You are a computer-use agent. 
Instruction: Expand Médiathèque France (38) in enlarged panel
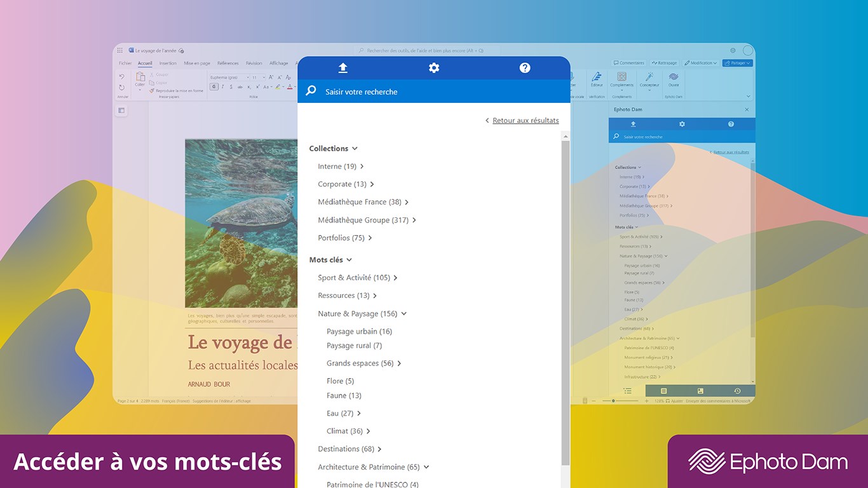407,202
